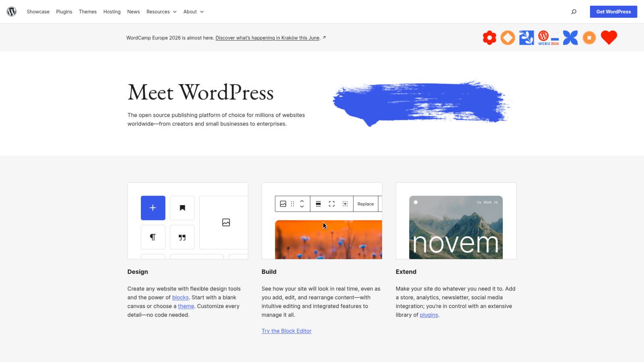Click the red heart banner icon
644x362 pixels.
click(x=609, y=38)
